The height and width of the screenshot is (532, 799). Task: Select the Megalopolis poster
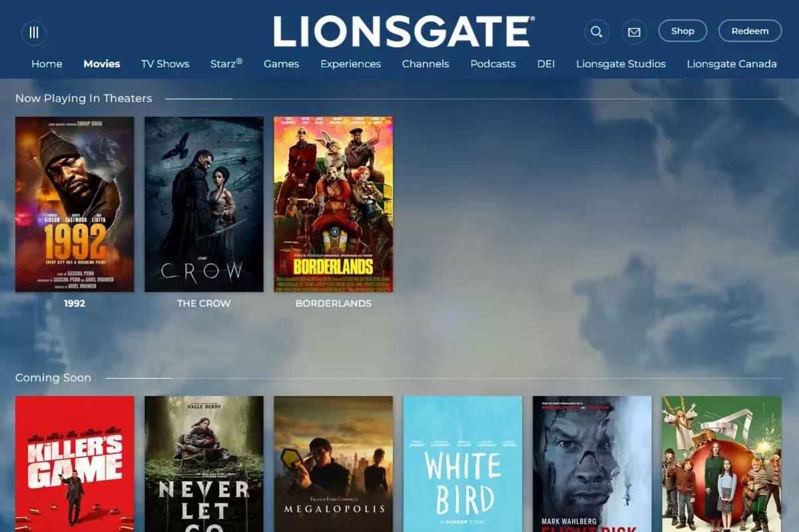334,464
